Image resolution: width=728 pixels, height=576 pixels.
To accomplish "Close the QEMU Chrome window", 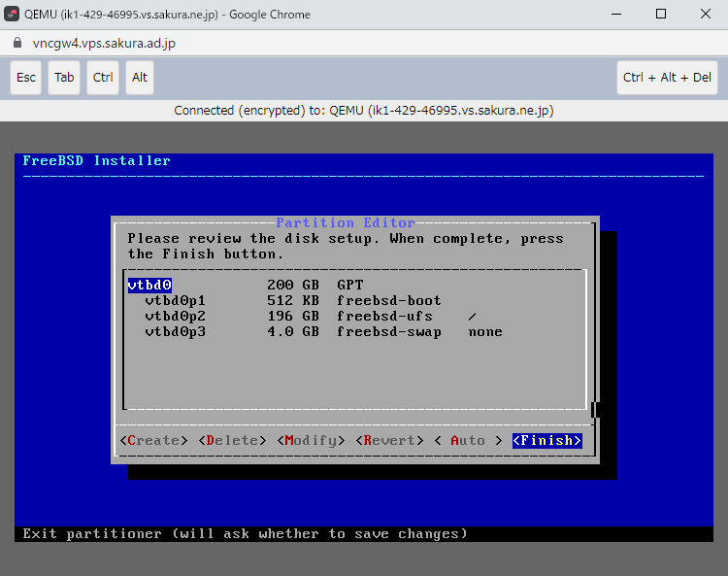I will (706, 14).
